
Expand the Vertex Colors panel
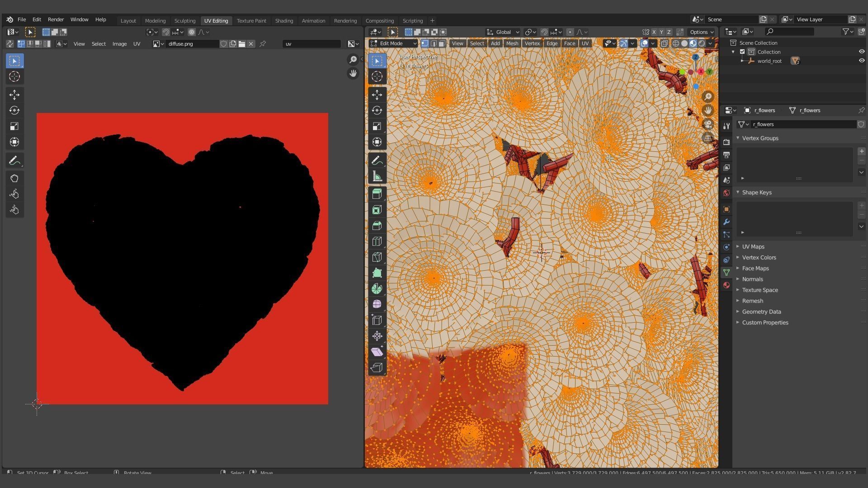[x=759, y=258]
